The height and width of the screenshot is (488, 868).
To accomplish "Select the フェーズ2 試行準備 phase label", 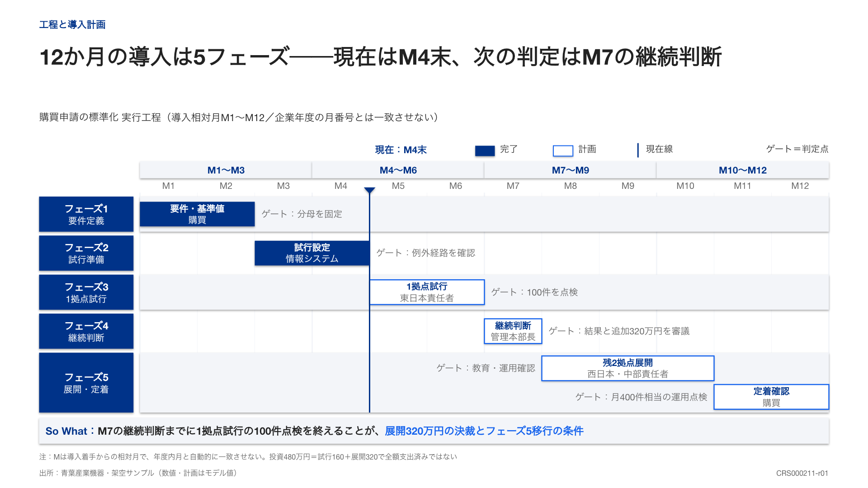I will [86, 253].
